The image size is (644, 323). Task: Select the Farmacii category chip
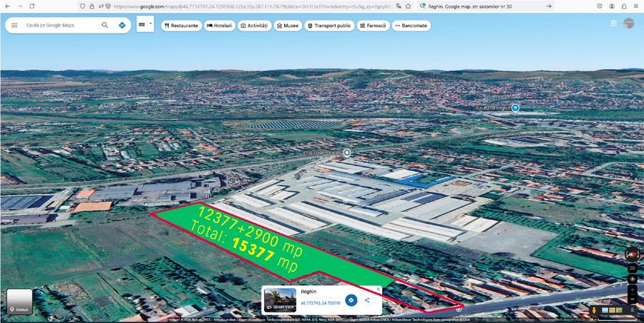point(373,26)
